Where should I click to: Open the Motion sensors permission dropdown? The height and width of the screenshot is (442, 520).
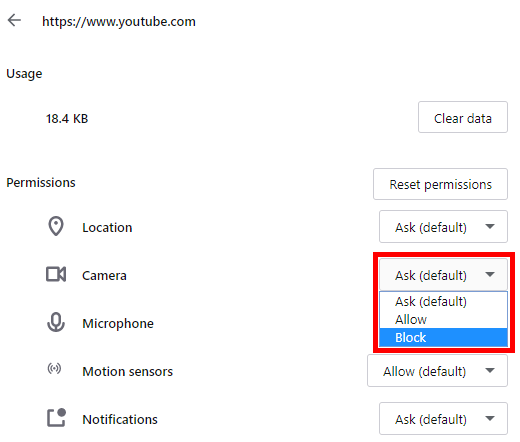pyautogui.click(x=437, y=371)
